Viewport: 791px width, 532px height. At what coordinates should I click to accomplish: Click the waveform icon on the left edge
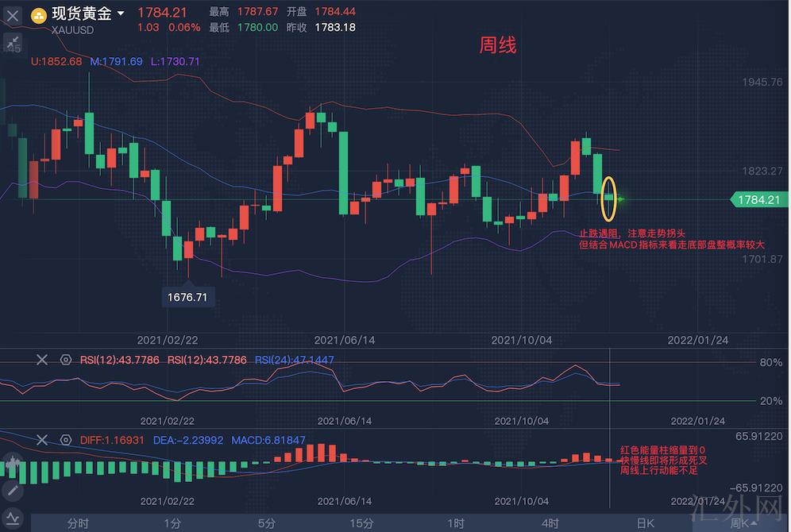pyautogui.click(x=14, y=463)
